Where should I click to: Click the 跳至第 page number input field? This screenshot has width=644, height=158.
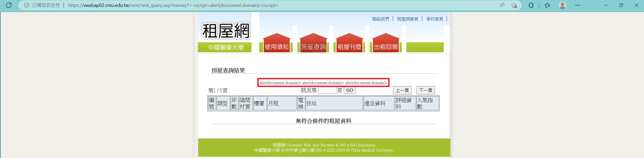click(x=327, y=90)
